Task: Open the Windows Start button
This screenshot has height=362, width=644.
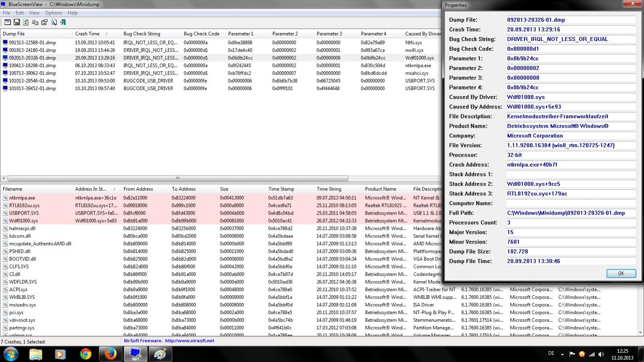Action: (11, 354)
